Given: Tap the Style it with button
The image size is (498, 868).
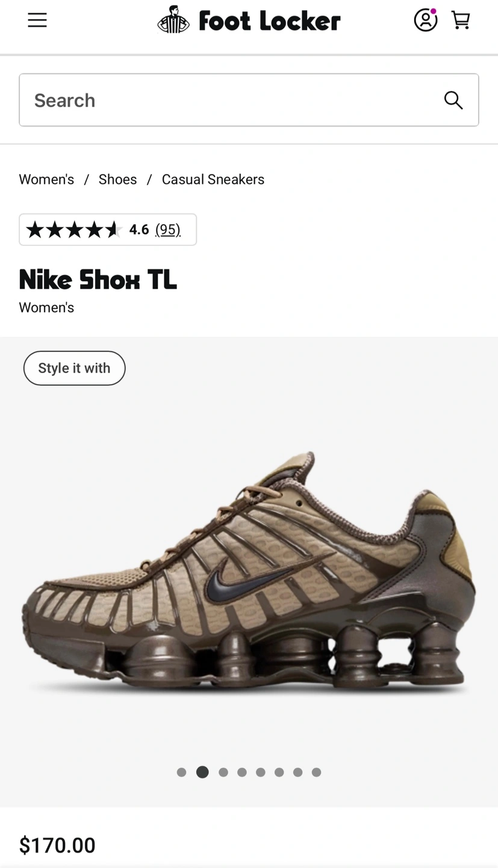Looking at the screenshot, I should (x=74, y=368).
